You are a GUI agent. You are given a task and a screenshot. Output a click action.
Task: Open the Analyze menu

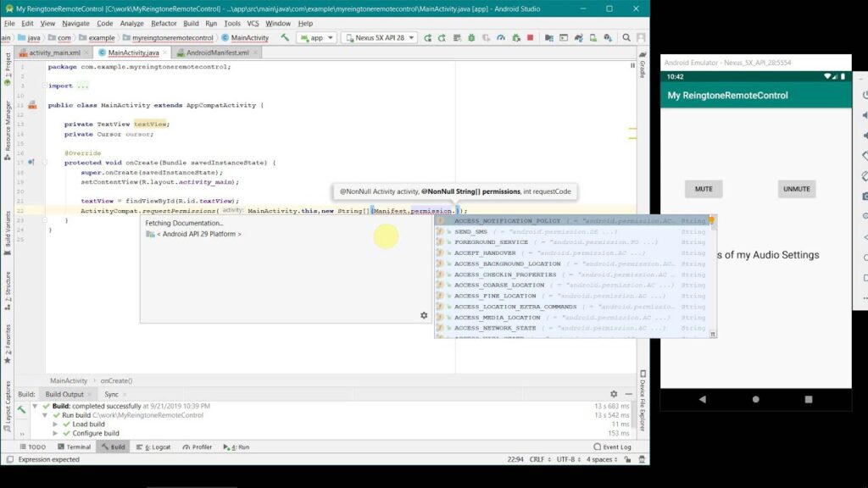click(131, 23)
